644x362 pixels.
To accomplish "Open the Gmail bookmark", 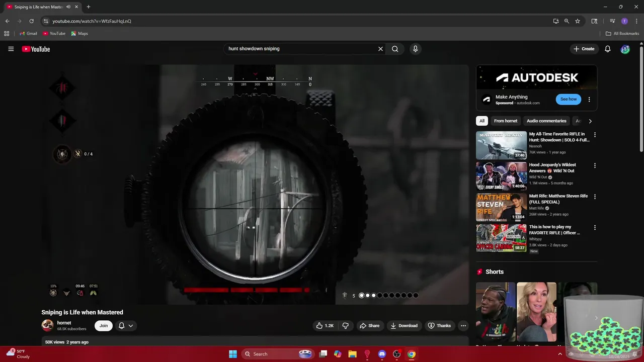I will point(28,34).
